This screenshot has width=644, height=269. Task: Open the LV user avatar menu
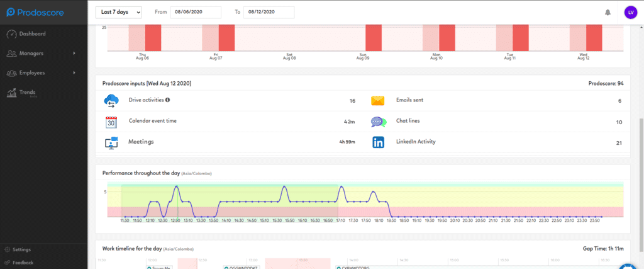(x=630, y=12)
